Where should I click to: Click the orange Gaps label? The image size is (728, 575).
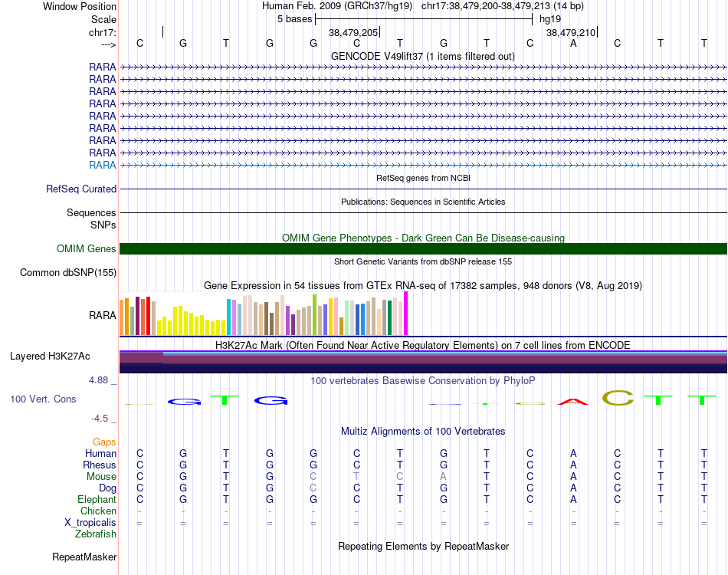tap(104, 442)
